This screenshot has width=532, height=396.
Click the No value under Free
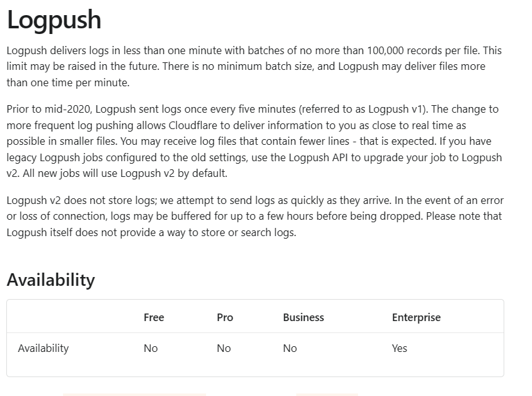[151, 348]
